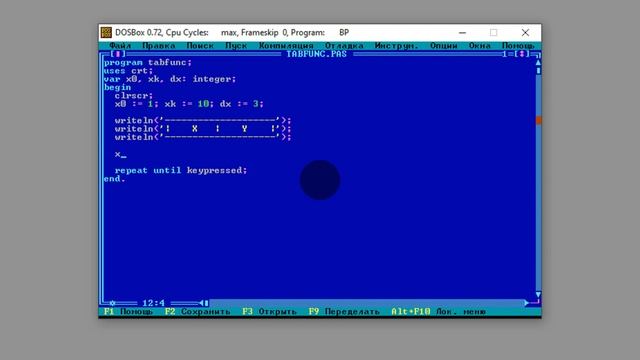This screenshot has height=360, width=640.
Task: Click the vertical scrollbar down arrow
Action: click(x=538, y=295)
